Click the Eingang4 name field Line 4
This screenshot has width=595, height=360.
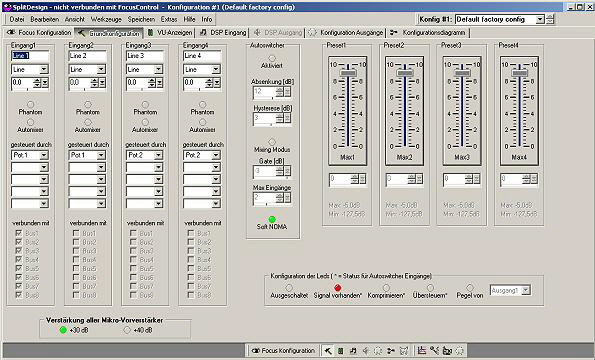[202, 56]
